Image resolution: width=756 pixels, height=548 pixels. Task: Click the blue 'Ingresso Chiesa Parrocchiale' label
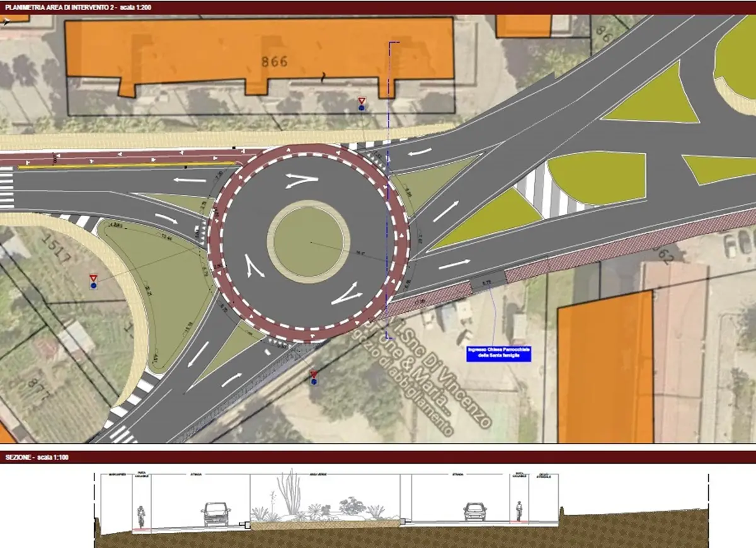pos(498,353)
